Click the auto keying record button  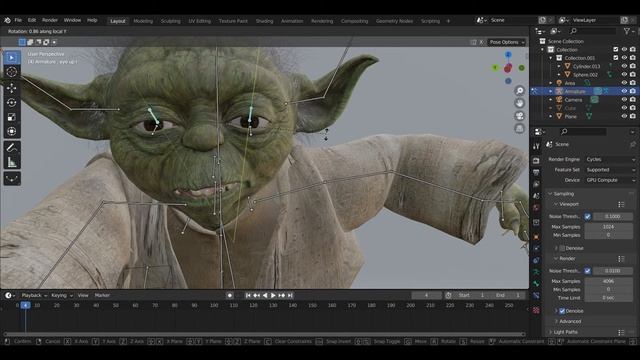[x=230, y=295]
